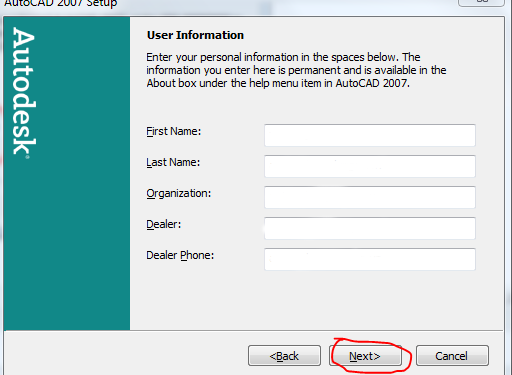Click the User Information heading
Image resolution: width=512 pixels, height=375 pixels.
pyautogui.click(x=195, y=35)
